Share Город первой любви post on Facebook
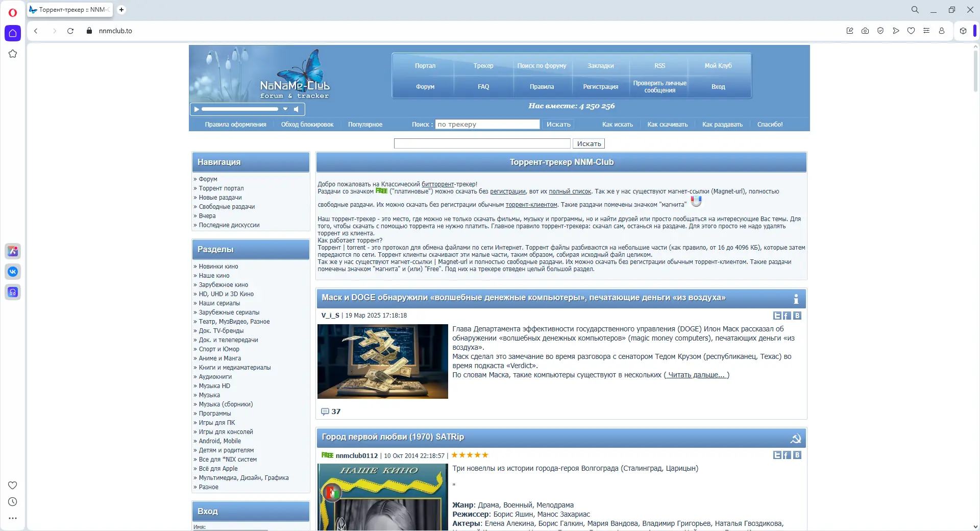This screenshot has width=980, height=531. pos(787,455)
